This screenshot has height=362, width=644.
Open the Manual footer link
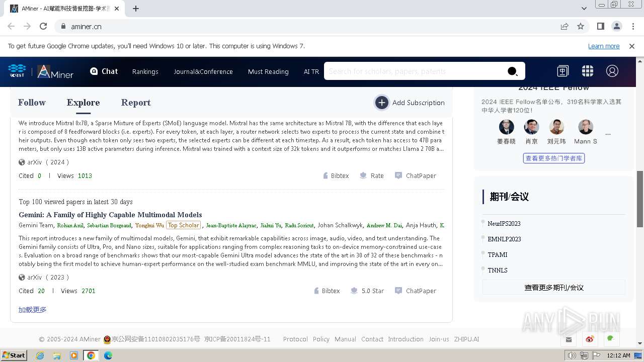(345, 339)
